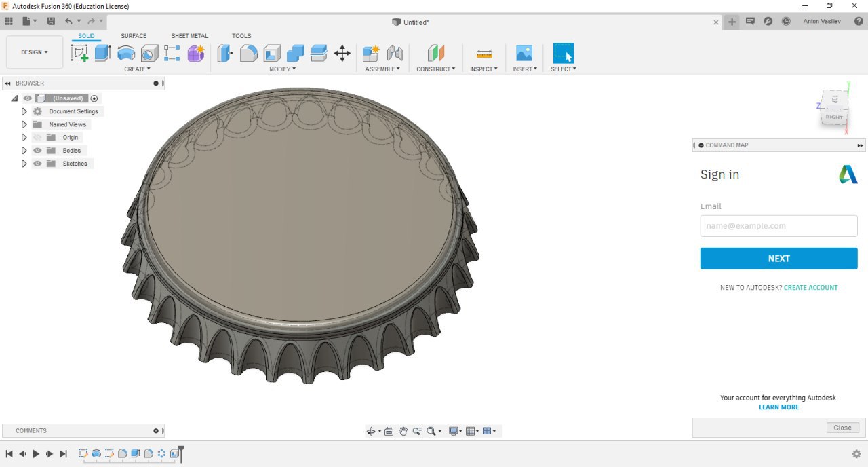868x467 pixels.
Task: Toggle visibility of the Sketches folder
Action: click(x=37, y=164)
